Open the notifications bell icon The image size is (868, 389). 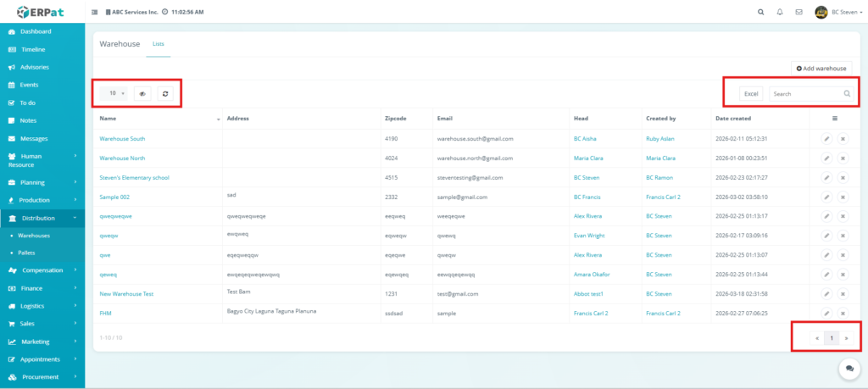pyautogui.click(x=780, y=12)
